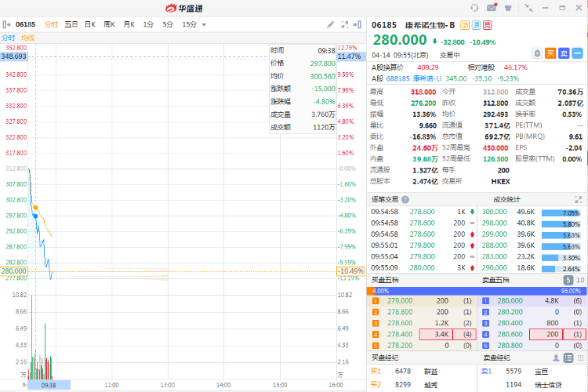Click the pencil drawing tool icon

click(x=330, y=25)
